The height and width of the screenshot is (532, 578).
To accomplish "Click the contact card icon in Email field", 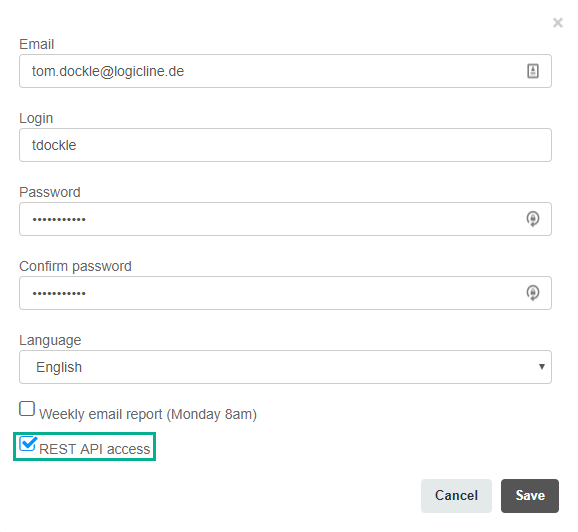I will tap(532, 71).
